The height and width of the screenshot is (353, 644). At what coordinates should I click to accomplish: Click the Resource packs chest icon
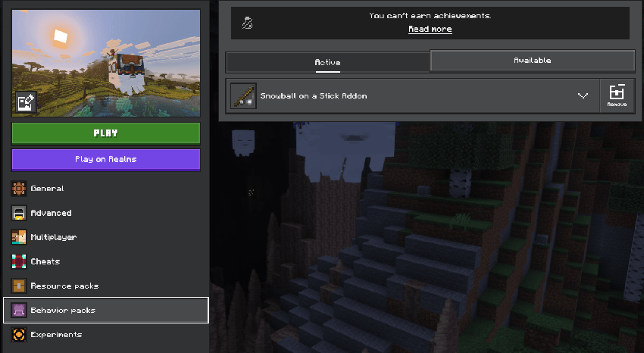pos(18,286)
